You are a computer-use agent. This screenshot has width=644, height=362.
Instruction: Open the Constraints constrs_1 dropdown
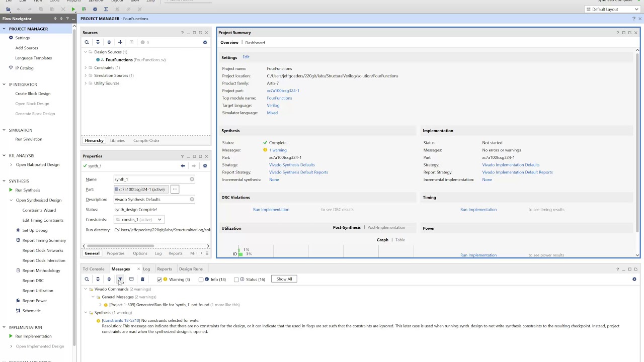pyautogui.click(x=139, y=220)
